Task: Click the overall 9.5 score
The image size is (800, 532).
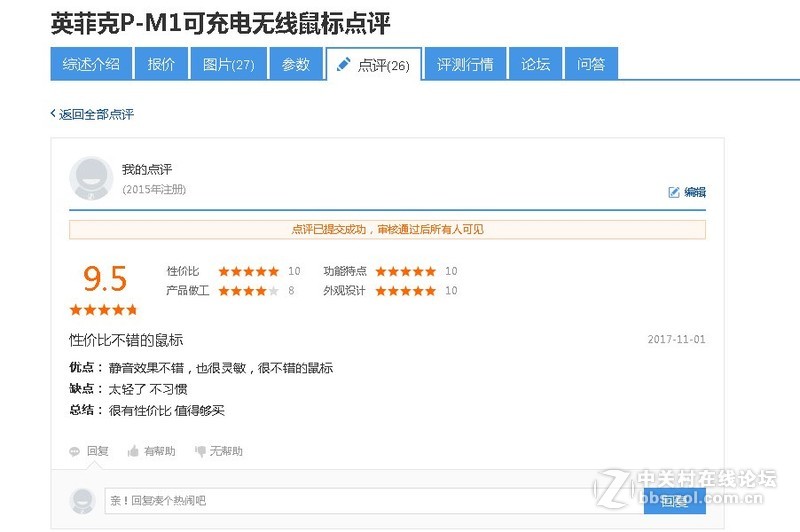Action: click(x=105, y=279)
